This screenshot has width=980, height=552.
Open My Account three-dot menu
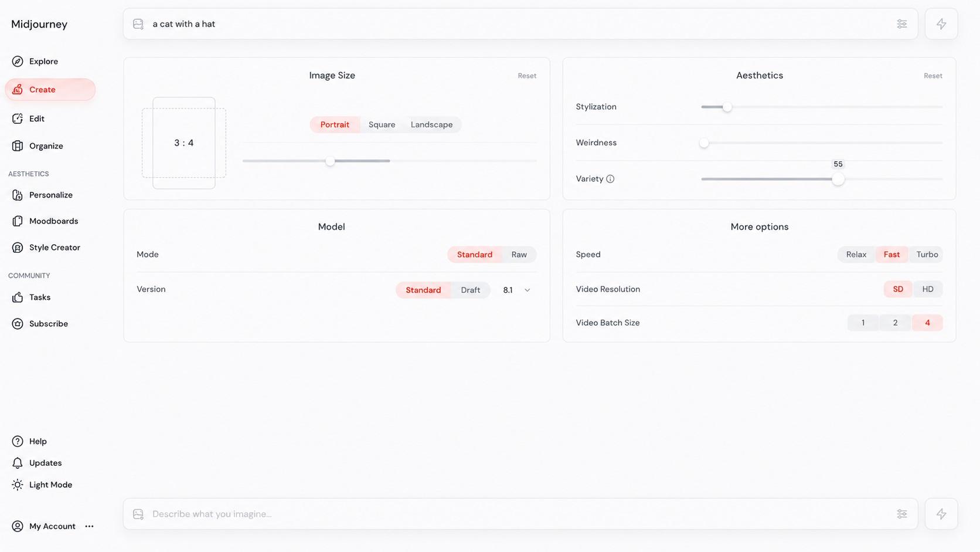[x=89, y=526]
